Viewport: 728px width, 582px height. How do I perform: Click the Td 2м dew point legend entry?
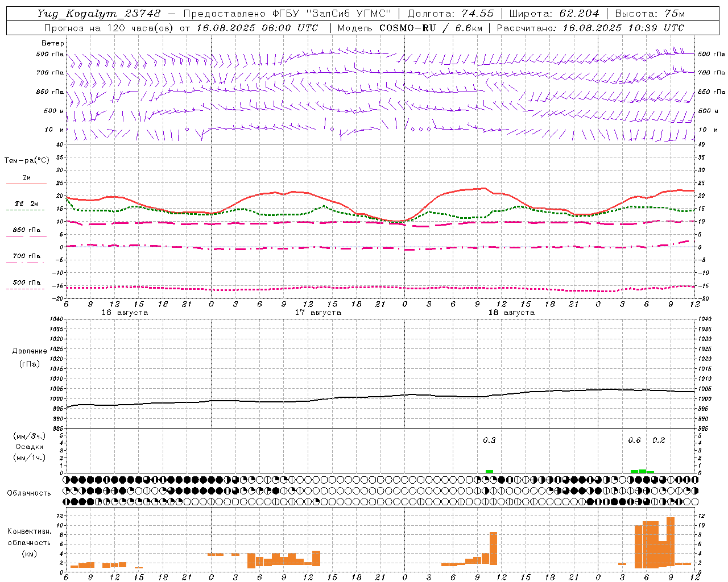pos(26,203)
